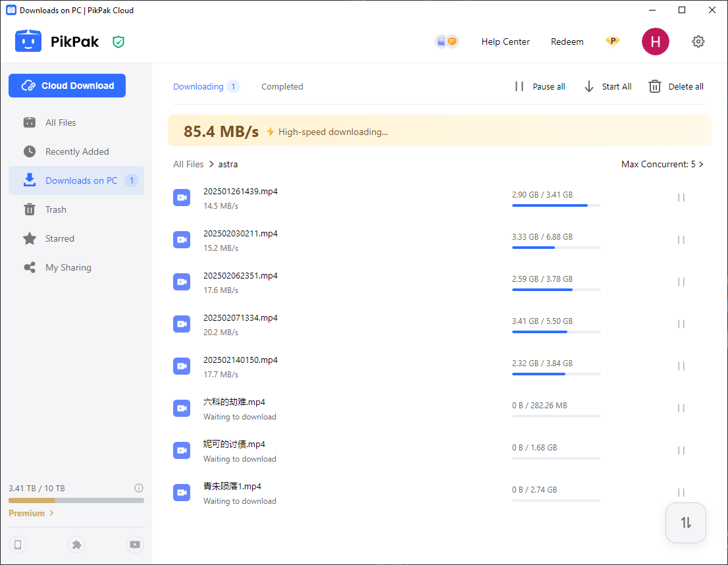
Task: Click the browser extension puzzle icon
Action: click(x=76, y=545)
